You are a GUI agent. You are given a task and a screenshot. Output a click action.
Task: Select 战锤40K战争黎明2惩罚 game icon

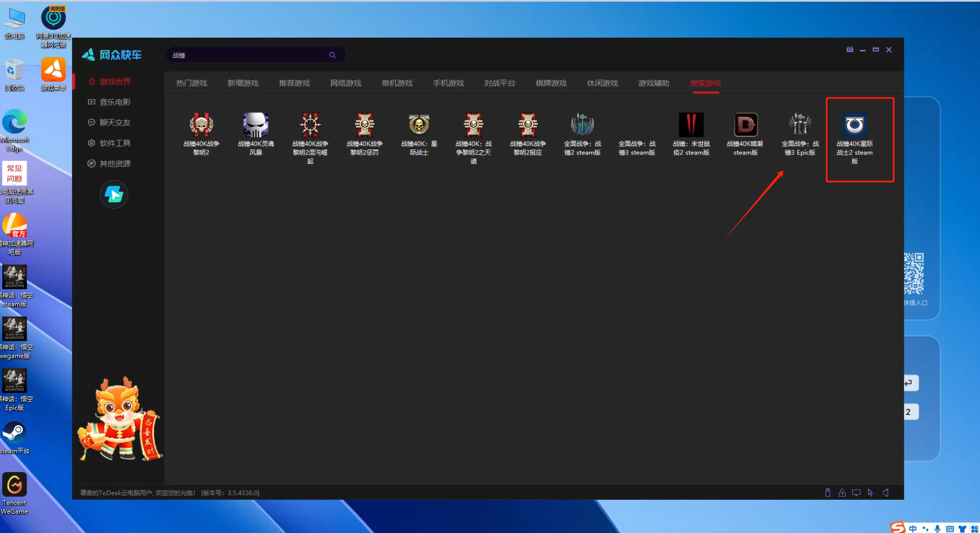[x=365, y=126]
